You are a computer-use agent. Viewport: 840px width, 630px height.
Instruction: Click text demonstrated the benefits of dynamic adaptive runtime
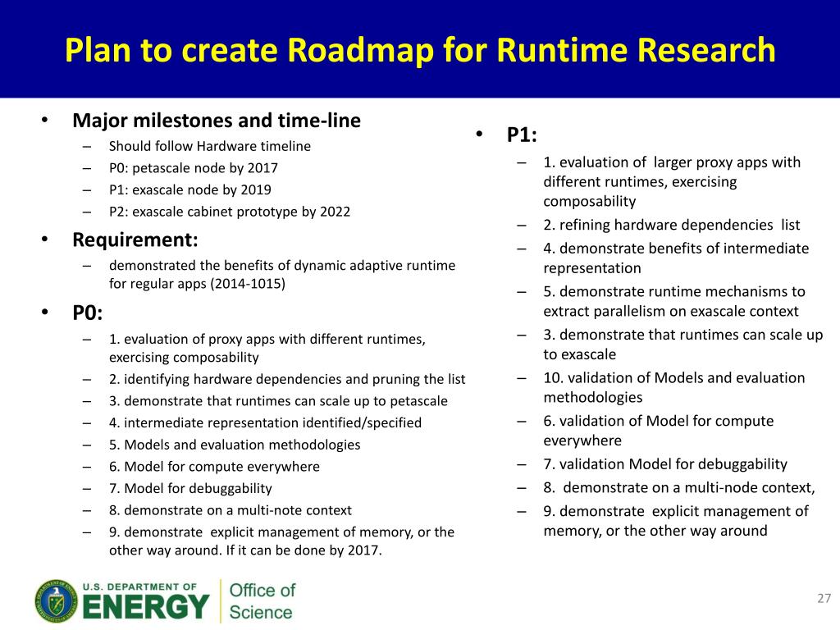[282, 275]
